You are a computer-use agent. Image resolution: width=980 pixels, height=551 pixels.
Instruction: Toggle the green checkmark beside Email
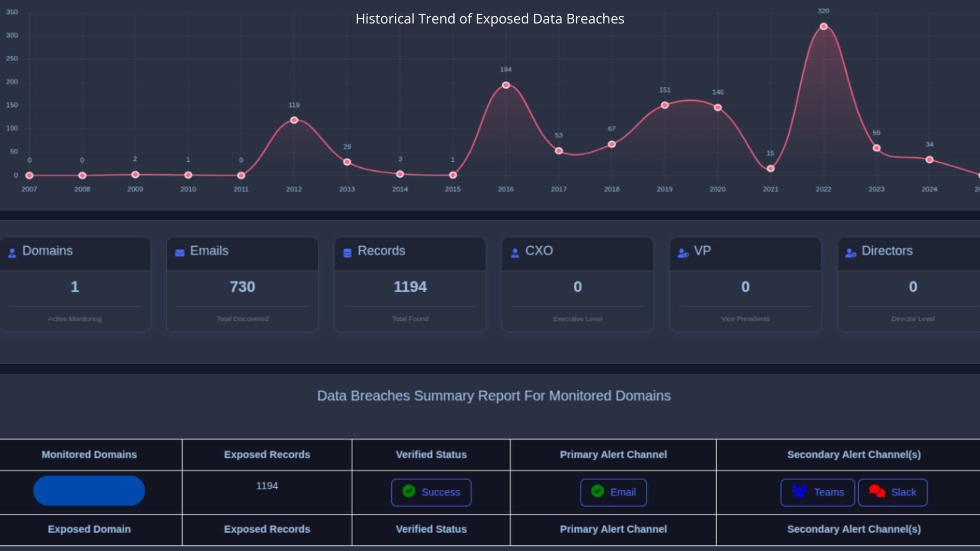point(597,491)
